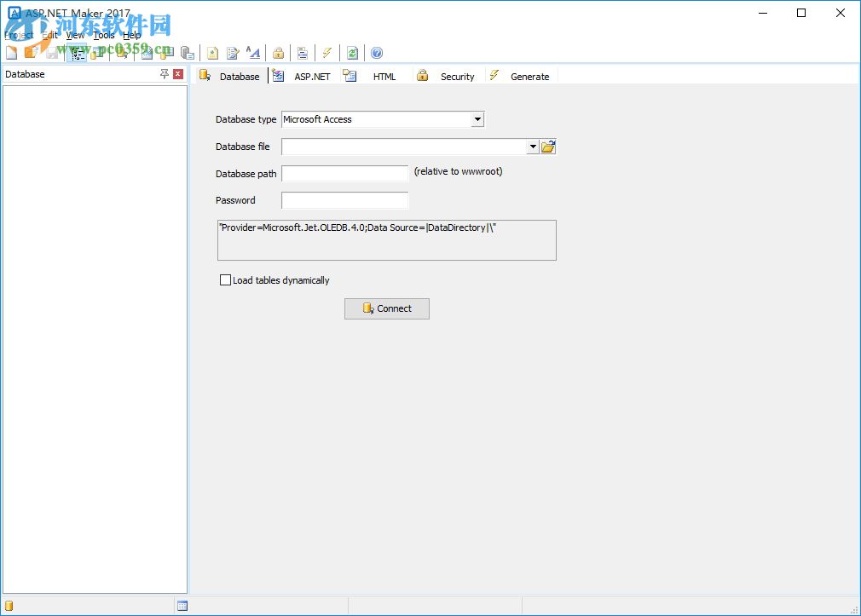Pin the Database panel

tap(163, 74)
